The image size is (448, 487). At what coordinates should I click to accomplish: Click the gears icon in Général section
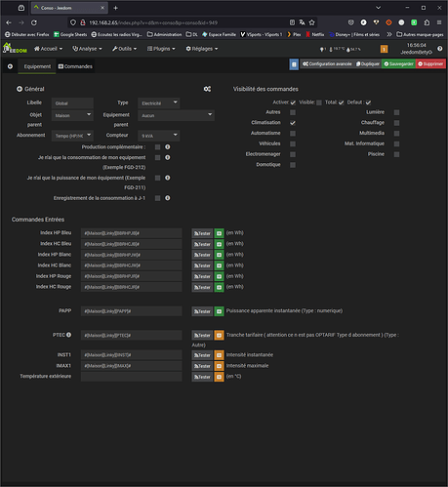(207, 89)
